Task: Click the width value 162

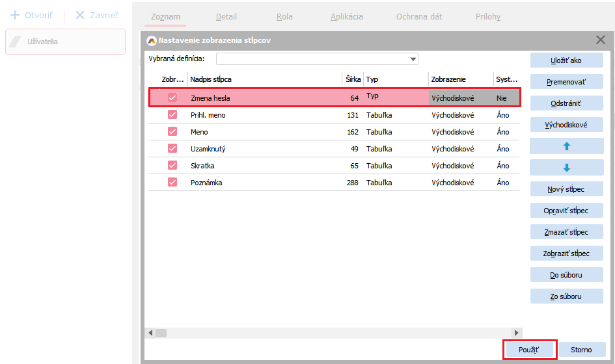Action: pos(353,132)
